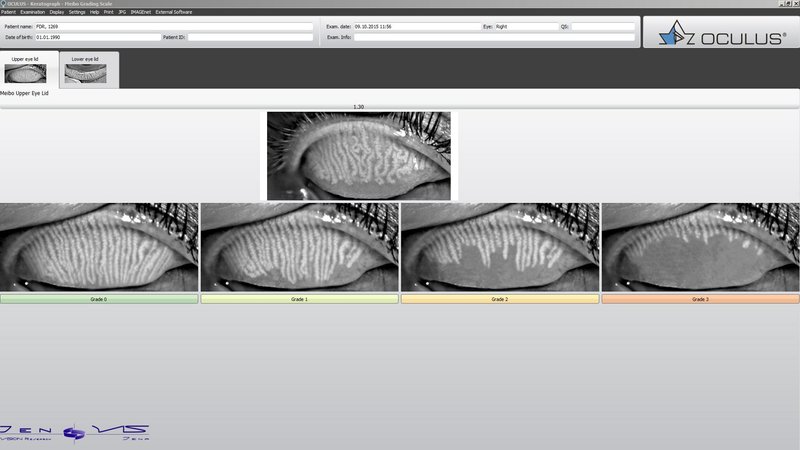800x450 pixels.
Task: Choose the Grade 2 button
Action: pyautogui.click(x=500, y=299)
